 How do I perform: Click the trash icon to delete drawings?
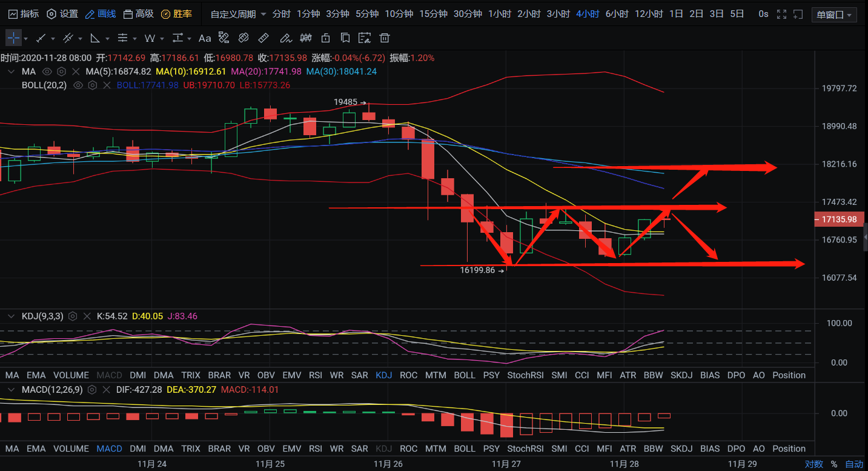point(384,38)
